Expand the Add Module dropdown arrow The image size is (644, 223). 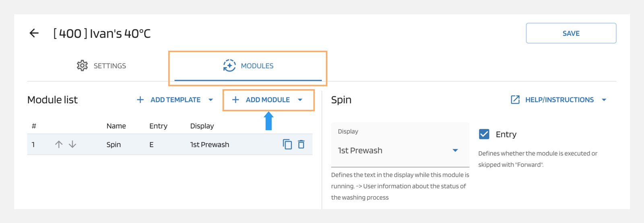pyautogui.click(x=300, y=100)
